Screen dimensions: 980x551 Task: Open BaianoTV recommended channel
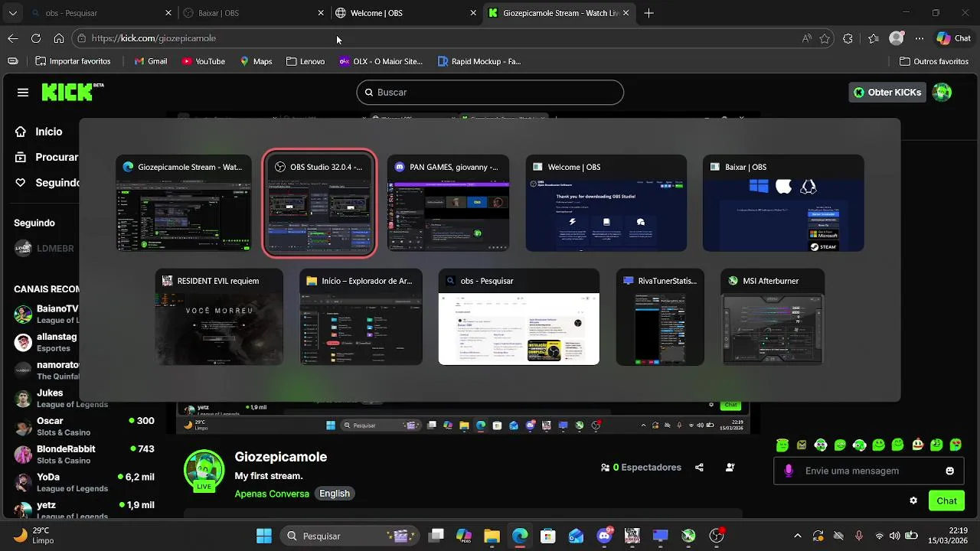[x=46, y=314]
